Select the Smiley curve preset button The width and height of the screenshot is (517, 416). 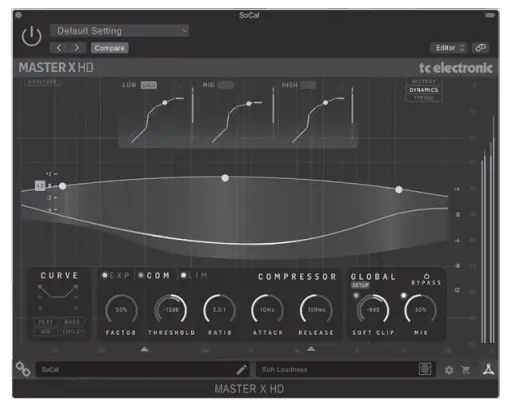coord(72,332)
